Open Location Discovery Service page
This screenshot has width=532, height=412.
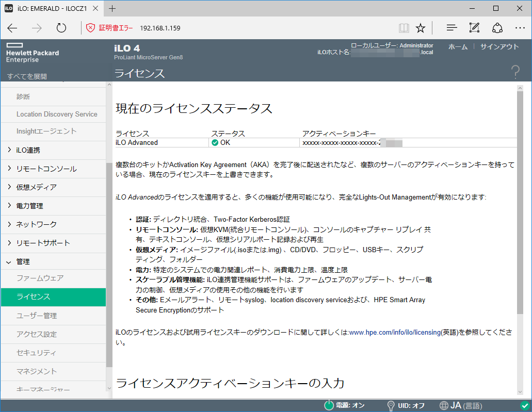click(x=53, y=114)
